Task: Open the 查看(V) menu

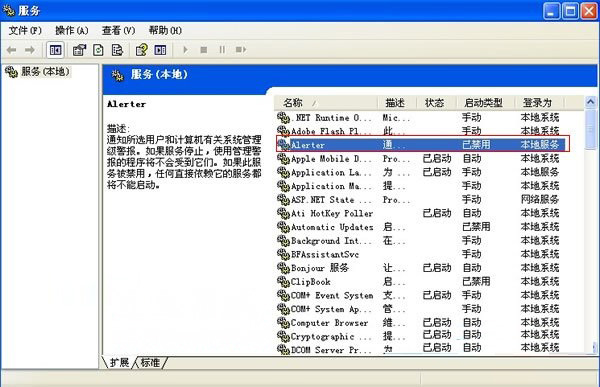Action: [119, 30]
